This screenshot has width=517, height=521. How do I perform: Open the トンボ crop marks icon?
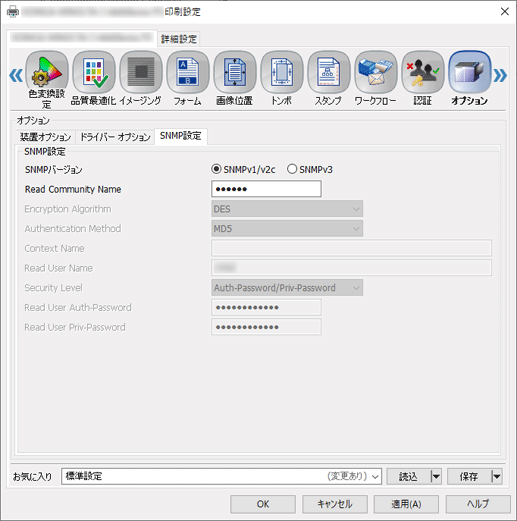coord(282,72)
